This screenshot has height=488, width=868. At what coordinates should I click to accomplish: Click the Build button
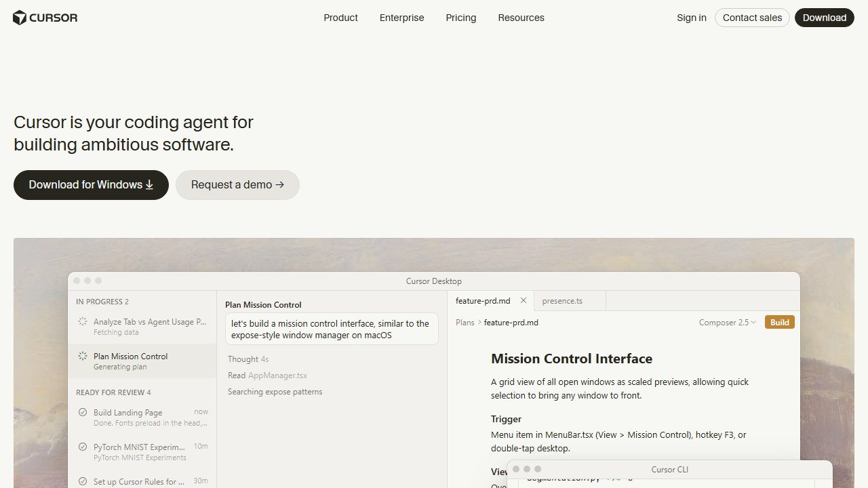(x=780, y=323)
